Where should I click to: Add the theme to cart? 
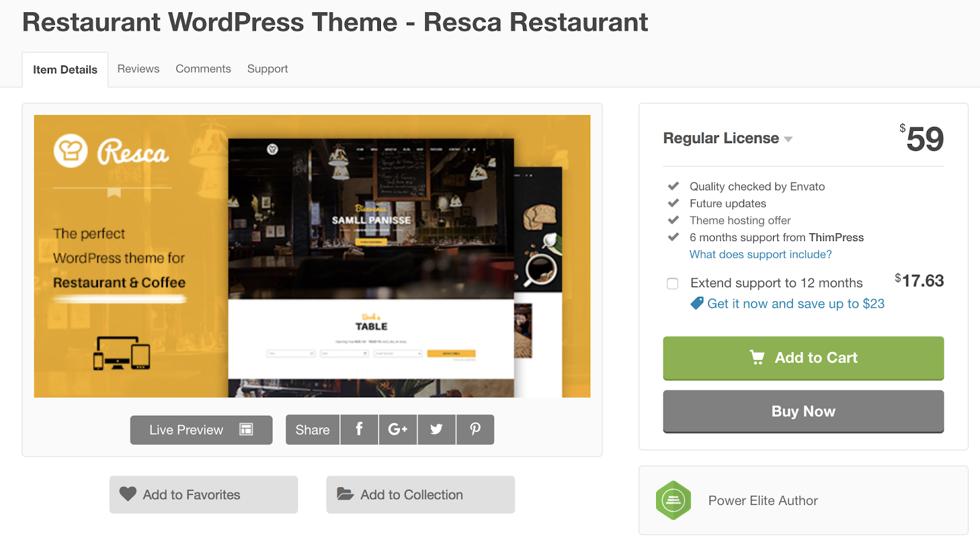[x=803, y=358]
